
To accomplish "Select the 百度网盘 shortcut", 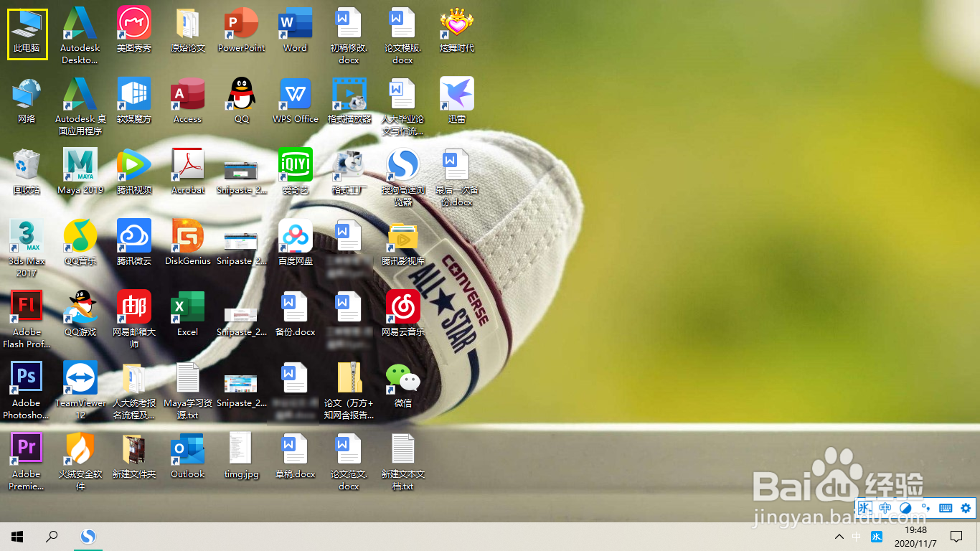I will point(296,243).
